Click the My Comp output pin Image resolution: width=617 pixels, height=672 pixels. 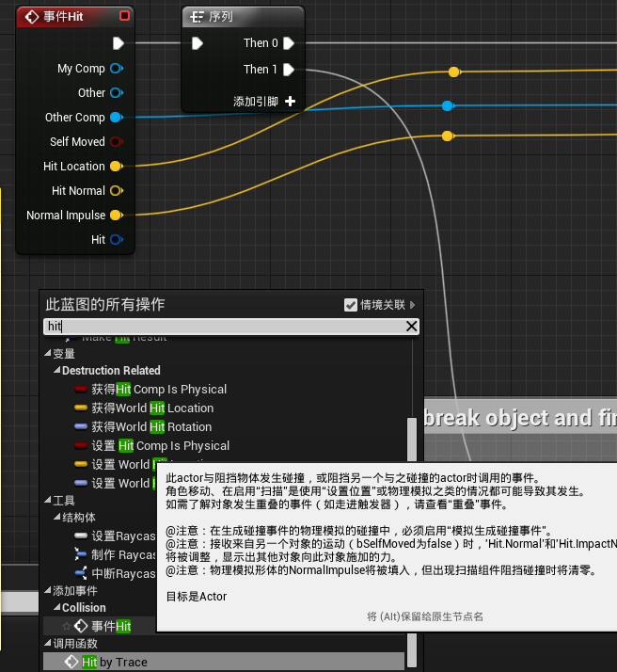coord(117,68)
